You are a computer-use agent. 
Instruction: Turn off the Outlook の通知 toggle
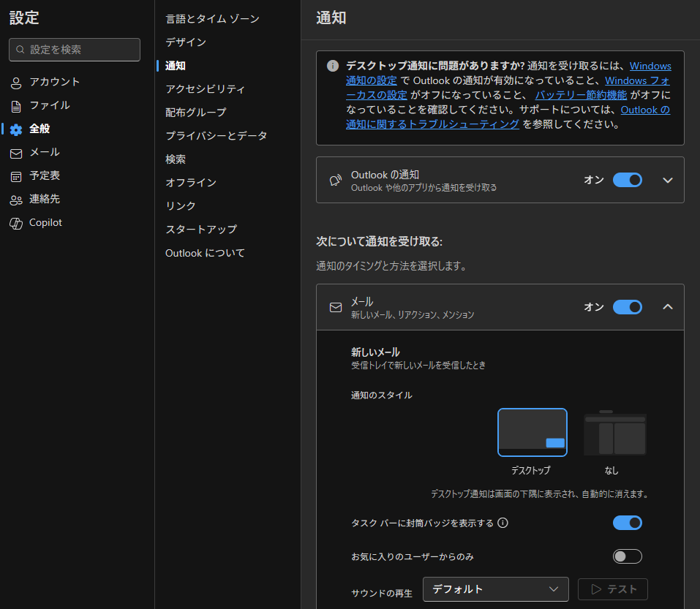628,181
